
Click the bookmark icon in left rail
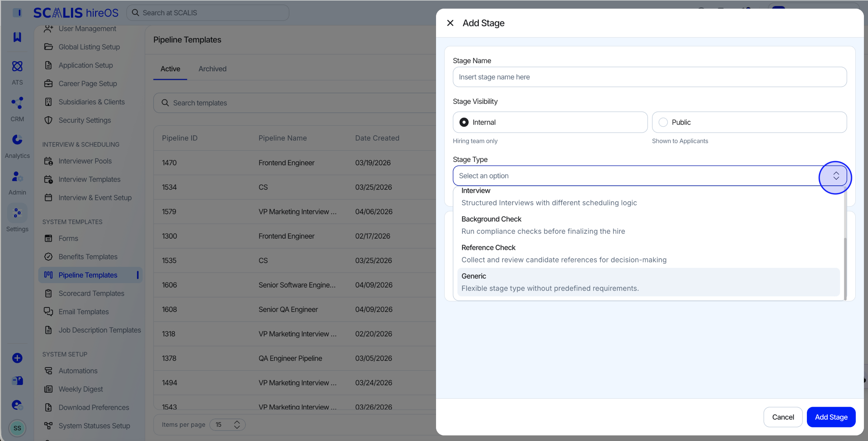pos(17,37)
